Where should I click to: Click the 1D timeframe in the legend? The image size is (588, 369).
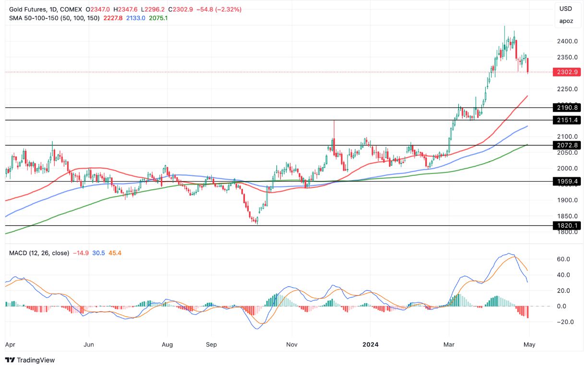(52, 9)
